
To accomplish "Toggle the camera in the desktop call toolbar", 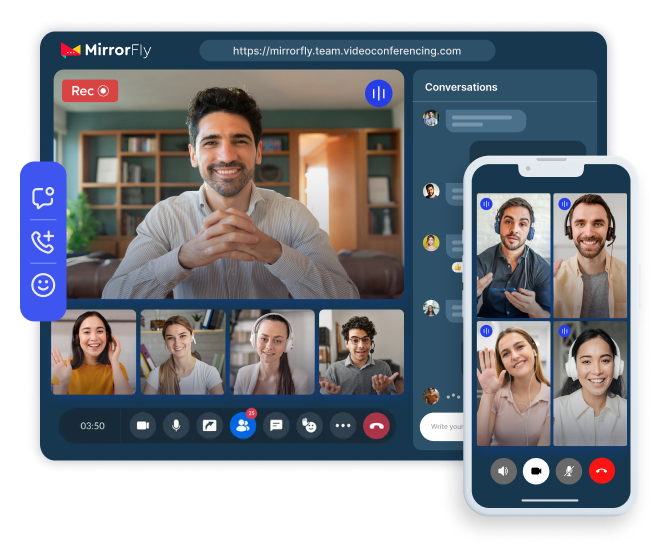I will coord(142,426).
